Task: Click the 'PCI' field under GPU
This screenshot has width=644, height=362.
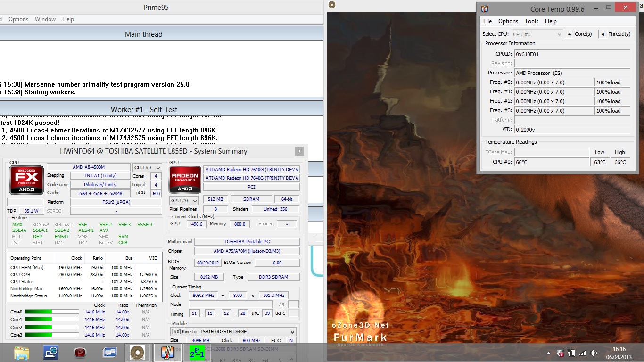Action: pyautogui.click(x=251, y=187)
